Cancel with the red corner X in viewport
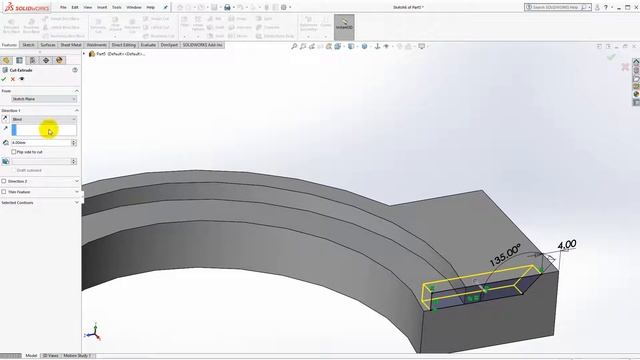The width and height of the screenshot is (640, 360). tap(625, 67)
